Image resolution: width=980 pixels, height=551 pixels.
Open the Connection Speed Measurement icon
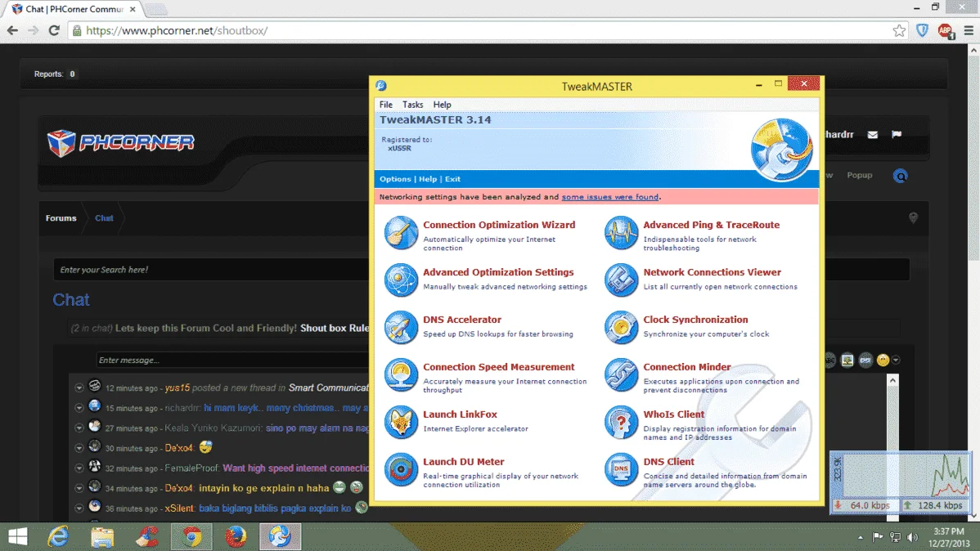(x=401, y=375)
